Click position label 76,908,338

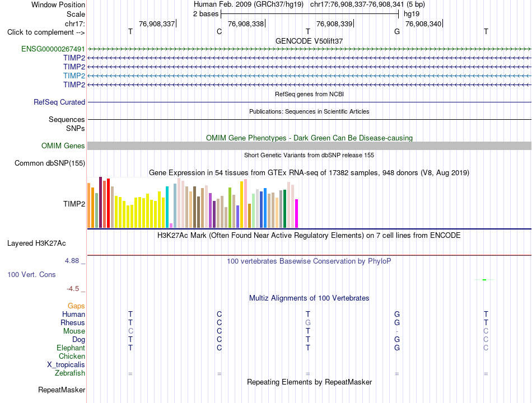pyautogui.click(x=246, y=24)
